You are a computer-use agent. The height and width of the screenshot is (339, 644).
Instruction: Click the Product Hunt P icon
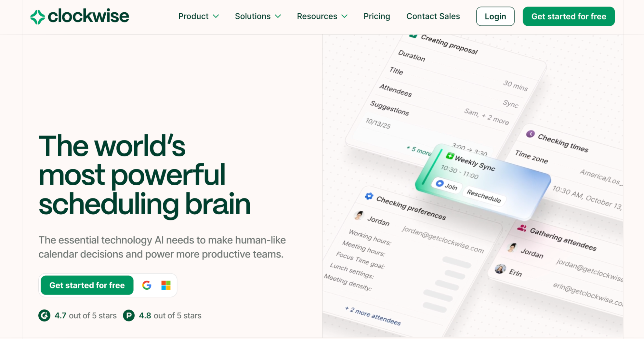point(129,315)
